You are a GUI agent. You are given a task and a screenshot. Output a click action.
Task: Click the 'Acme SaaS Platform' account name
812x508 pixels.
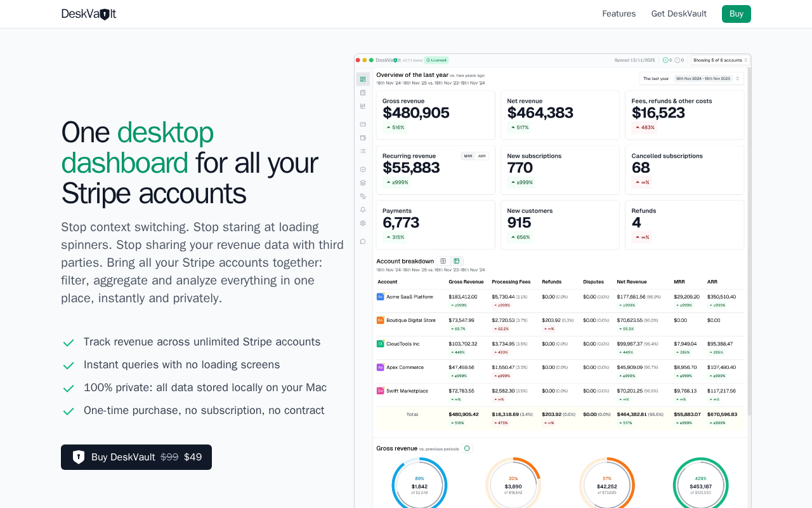pos(410,297)
